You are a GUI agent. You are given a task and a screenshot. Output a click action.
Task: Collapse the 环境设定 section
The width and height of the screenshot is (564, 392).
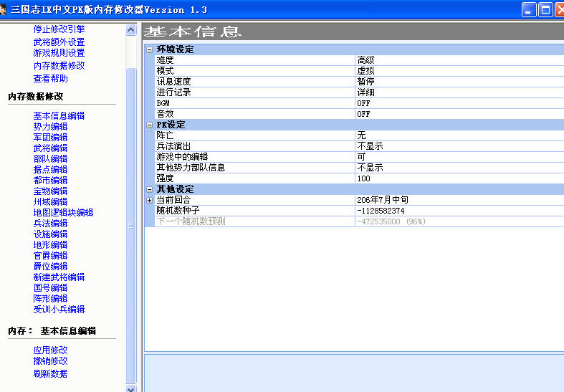[x=149, y=49]
